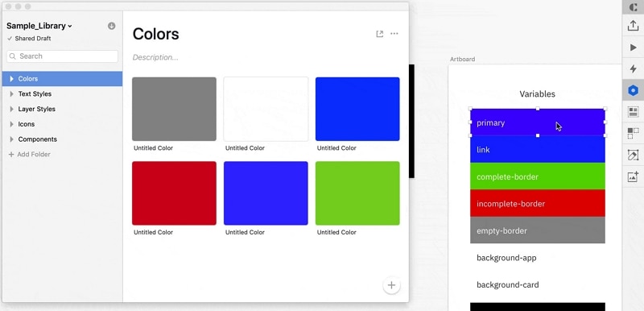
Task: Click the pencil-in-frame icon in sidebar
Action: click(633, 155)
